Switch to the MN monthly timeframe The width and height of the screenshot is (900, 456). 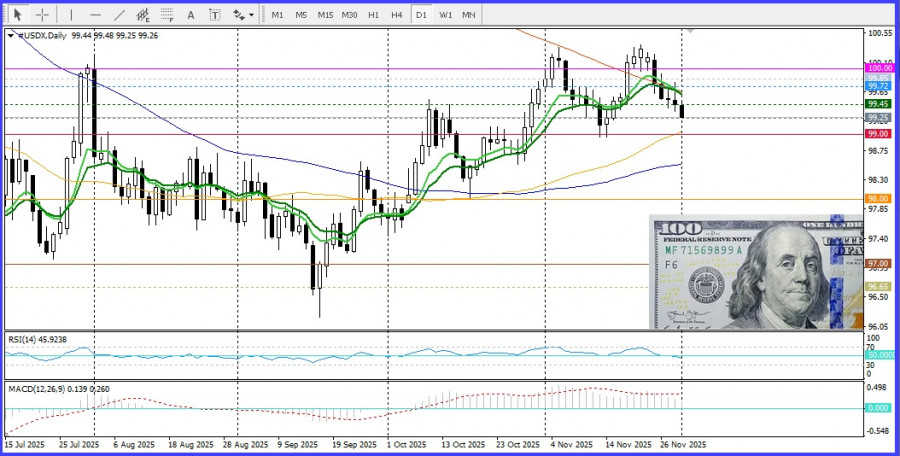coord(468,15)
